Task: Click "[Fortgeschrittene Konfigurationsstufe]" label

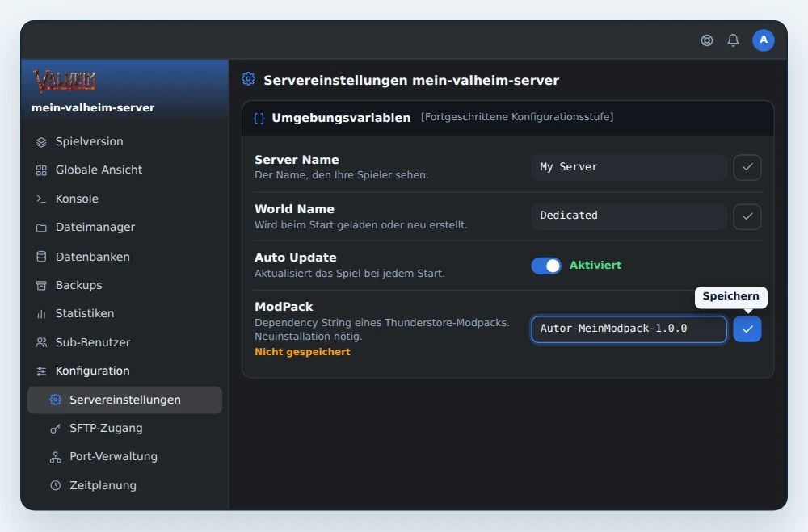Action: (x=517, y=117)
